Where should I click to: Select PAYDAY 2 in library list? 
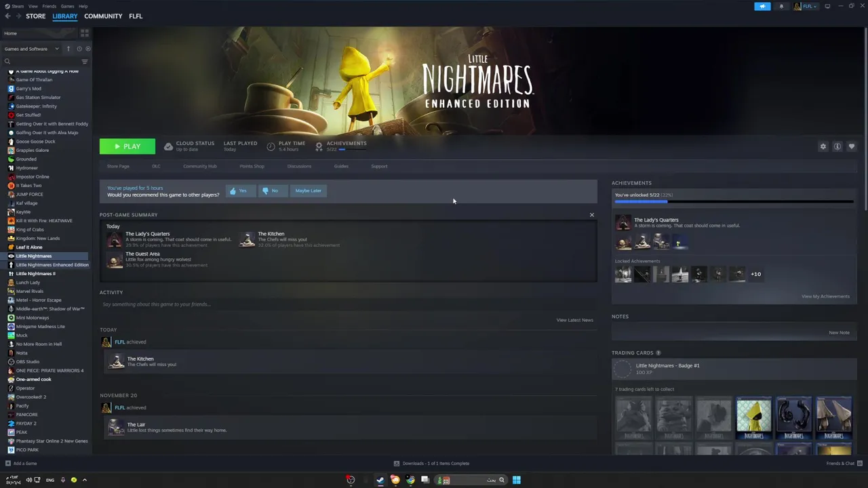[x=26, y=424]
